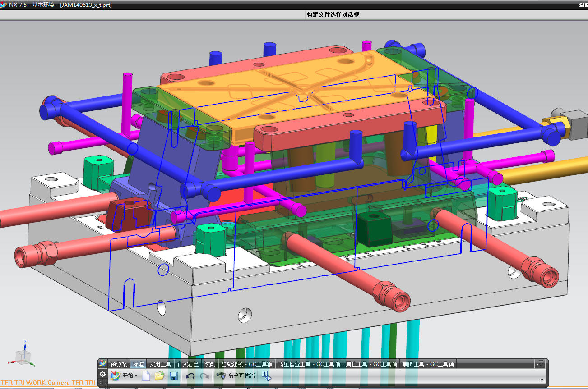Select the 标准 toolbar tab
588x389 pixels.
[x=139, y=364]
